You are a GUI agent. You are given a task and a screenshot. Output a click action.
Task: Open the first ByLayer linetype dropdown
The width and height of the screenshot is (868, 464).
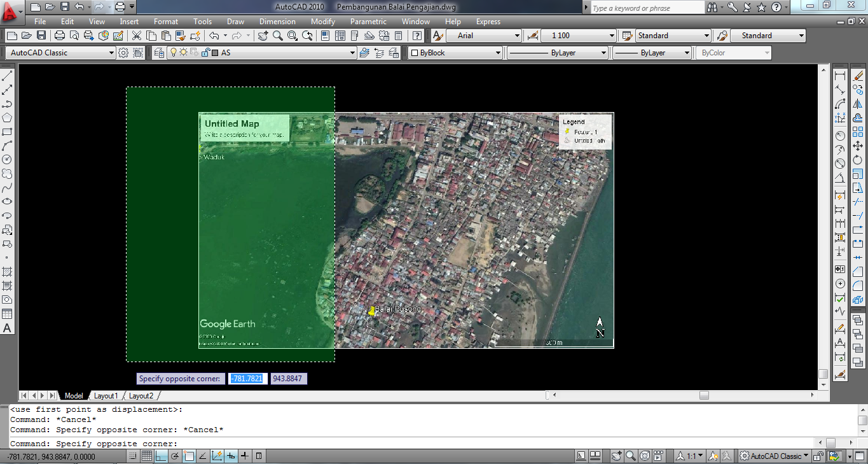[558, 53]
